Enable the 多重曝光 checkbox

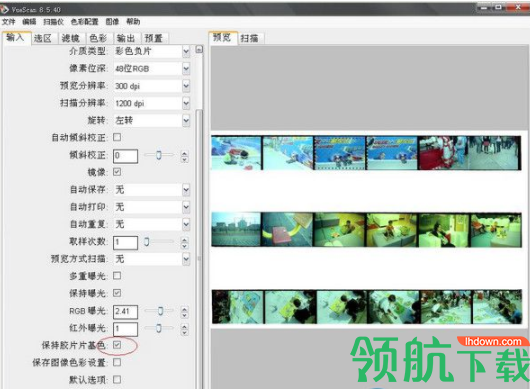[x=117, y=276]
